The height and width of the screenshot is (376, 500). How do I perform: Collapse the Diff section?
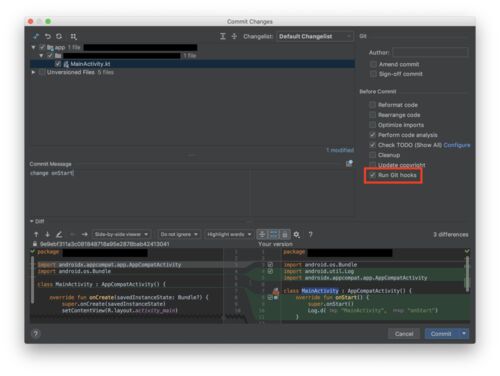[x=32, y=221]
